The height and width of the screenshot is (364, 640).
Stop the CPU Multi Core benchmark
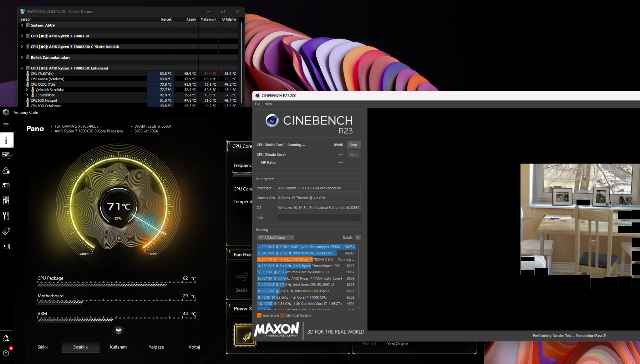tap(353, 145)
